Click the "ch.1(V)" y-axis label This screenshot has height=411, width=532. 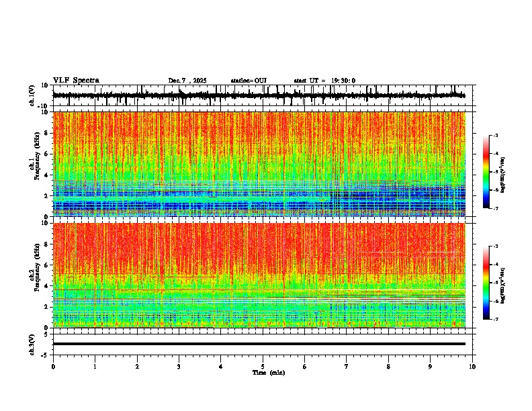[x=32, y=95]
